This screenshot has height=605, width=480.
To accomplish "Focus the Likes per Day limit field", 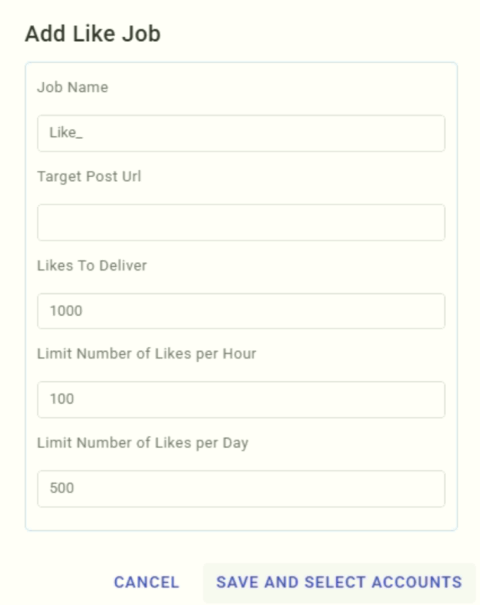I will tap(241, 488).
